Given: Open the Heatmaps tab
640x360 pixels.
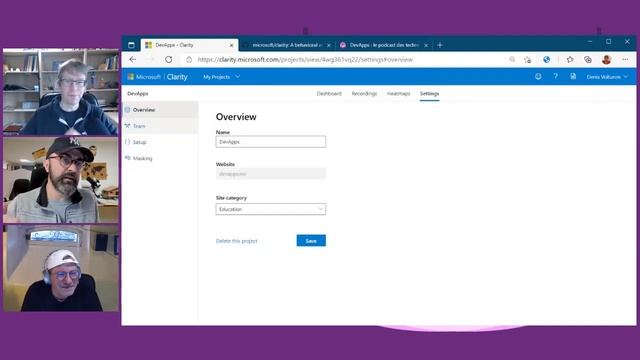Looking at the screenshot, I should pyautogui.click(x=398, y=93).
